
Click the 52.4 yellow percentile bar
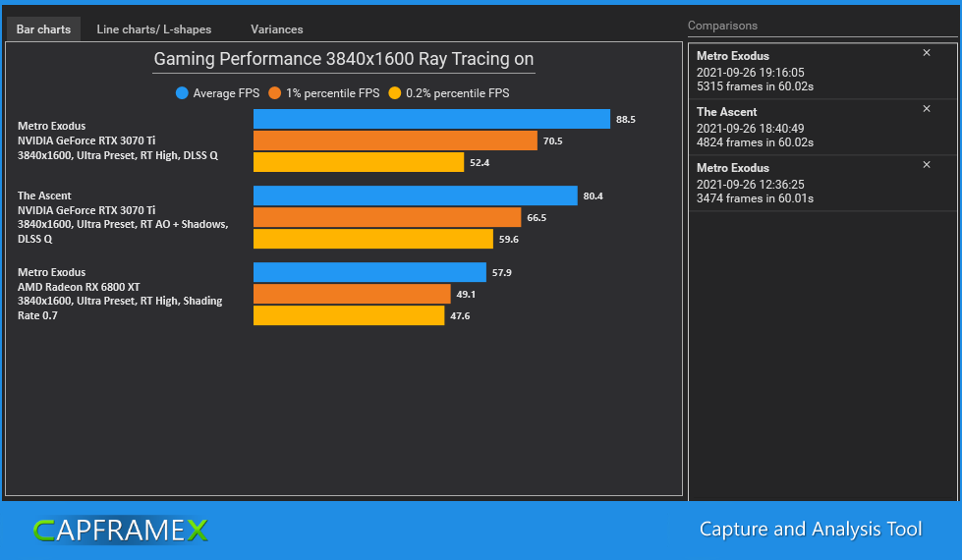[x=359, y=162]
